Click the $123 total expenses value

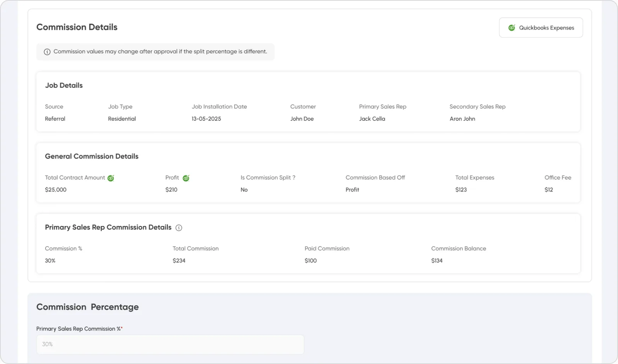[x=461, y=190]
